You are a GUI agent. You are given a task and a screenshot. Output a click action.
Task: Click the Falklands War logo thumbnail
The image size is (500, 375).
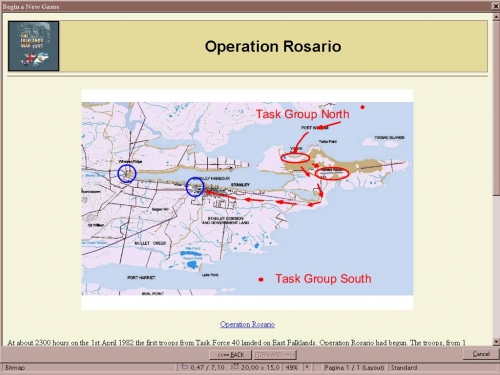(34, 46)
